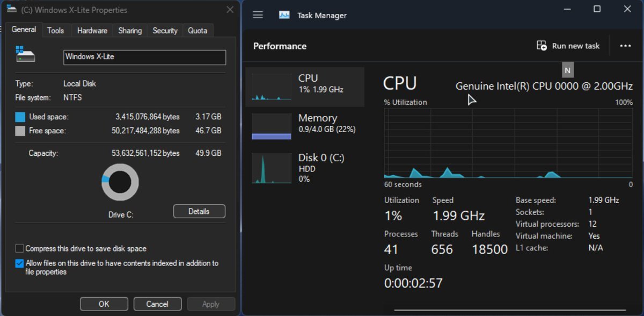This screenshot has height=316, width=644.
Task: Click the drive name text field
Action: pyautogui.click(x=144, y=57)
